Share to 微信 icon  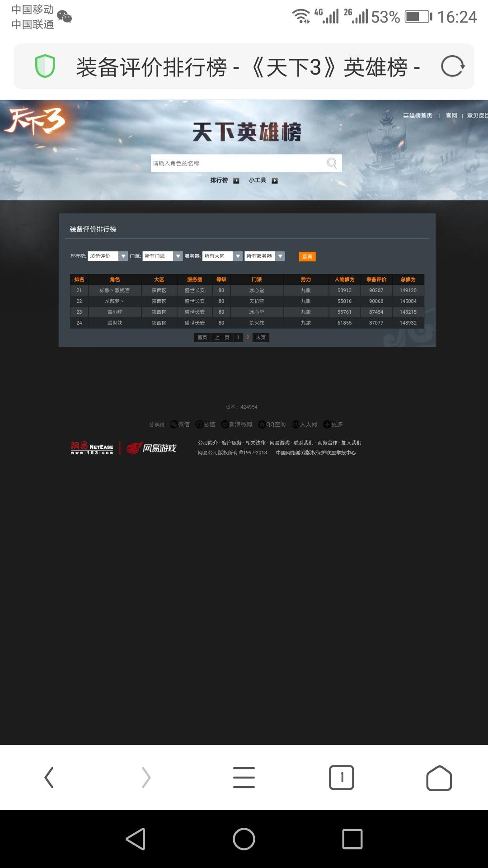pyautogui.click(x=174, y=424)
